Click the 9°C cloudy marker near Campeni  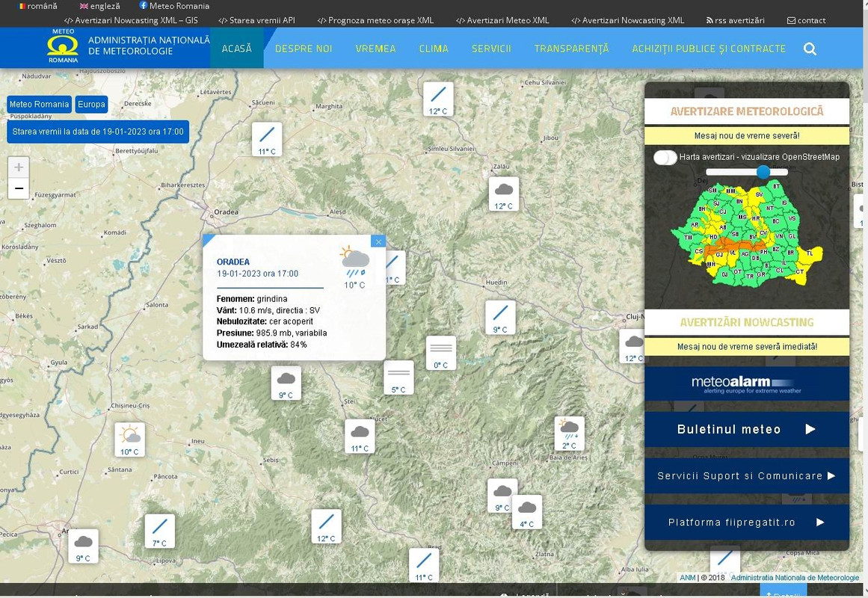point(500,496)
